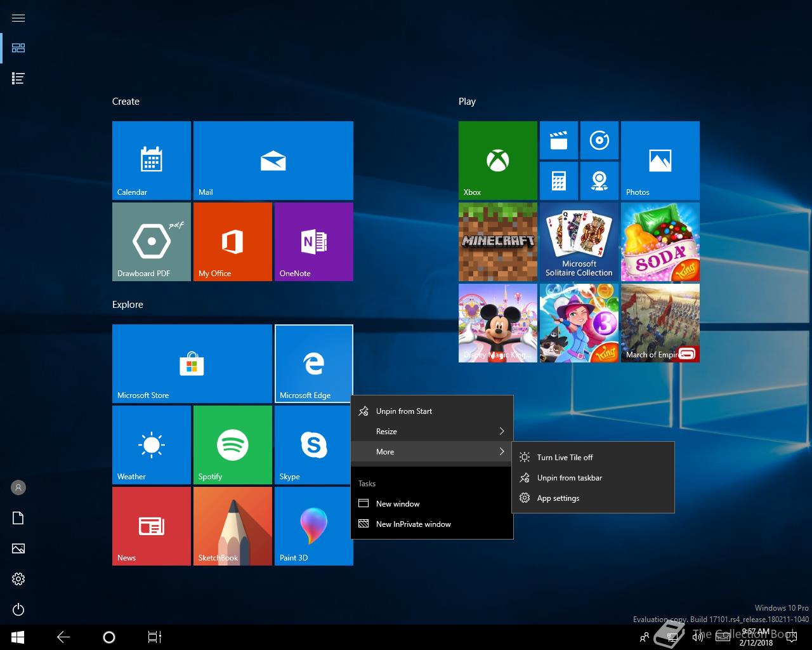Expand the More submenu
Viewport: 812px width, 650px height.
pyautogui.click(x=431, y=452)
